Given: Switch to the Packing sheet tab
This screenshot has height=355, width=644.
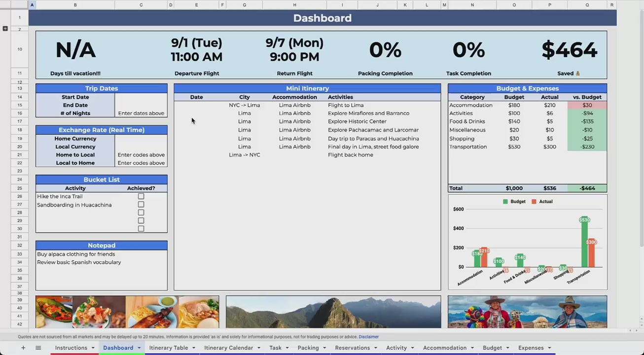Looking at the screenshot, I should click(x=308, y=348).
